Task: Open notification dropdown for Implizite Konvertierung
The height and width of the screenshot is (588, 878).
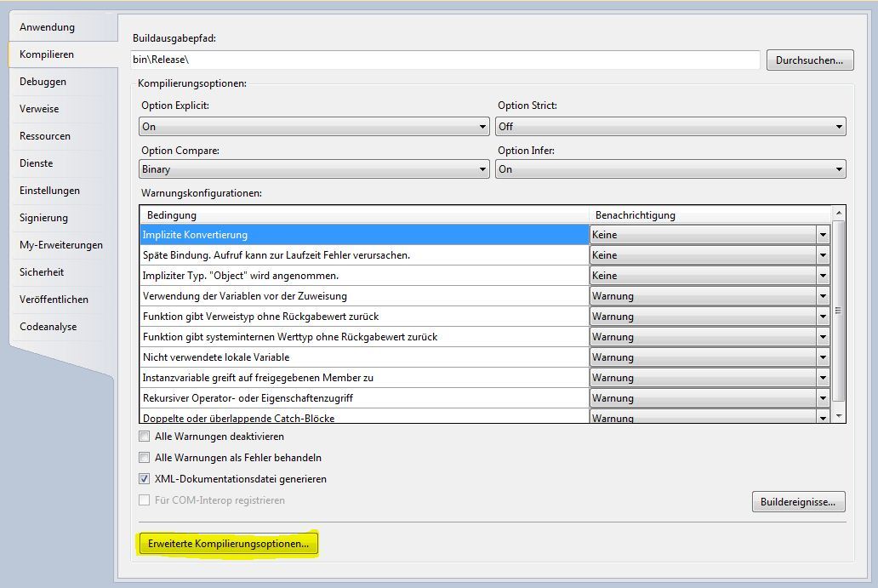Action: coord(823,235)
